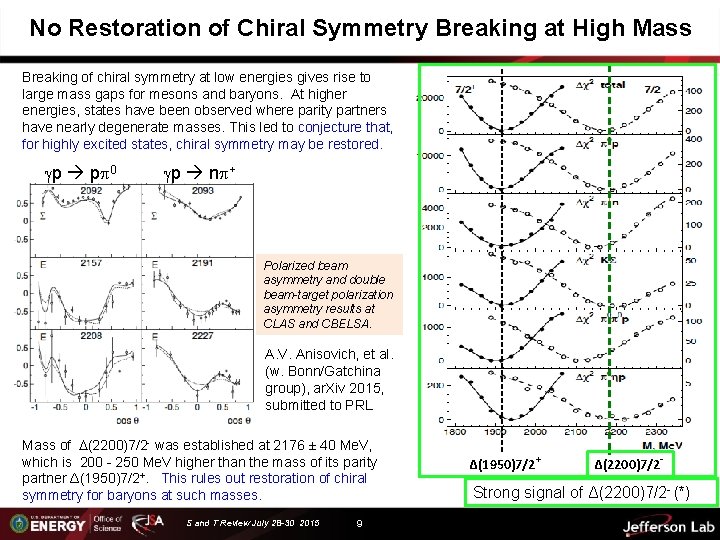The height and width of the screenshot is (540, 720).
Task: Click the 'M, MeV' axis label
Action: pos(662,445)
